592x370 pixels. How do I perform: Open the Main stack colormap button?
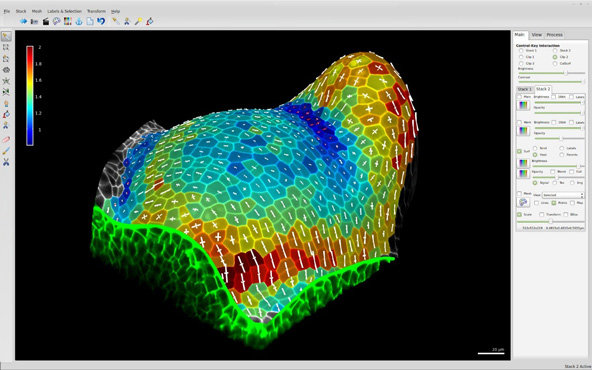(x=523, y=105)
